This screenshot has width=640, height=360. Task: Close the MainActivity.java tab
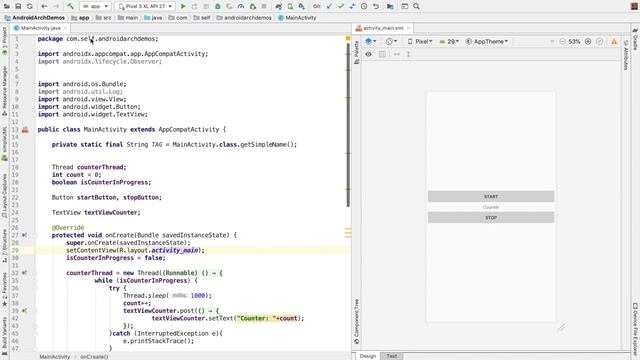[65, 28]
